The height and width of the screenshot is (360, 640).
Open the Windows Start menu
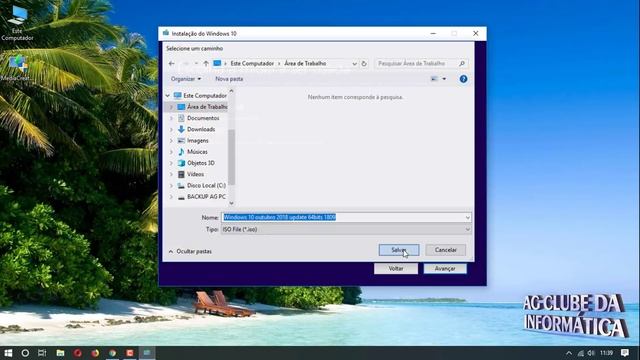(x=8, y=353)
